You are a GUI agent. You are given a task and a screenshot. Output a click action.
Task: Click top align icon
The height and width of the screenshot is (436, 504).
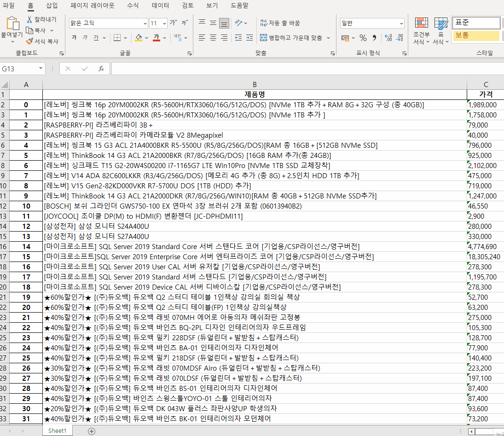pos(202,23)
